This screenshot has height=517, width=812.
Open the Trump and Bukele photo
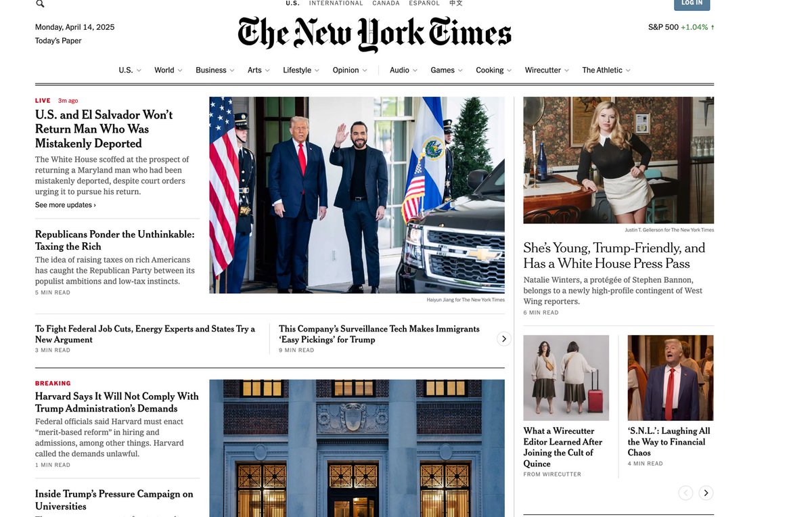click(357, 195)
